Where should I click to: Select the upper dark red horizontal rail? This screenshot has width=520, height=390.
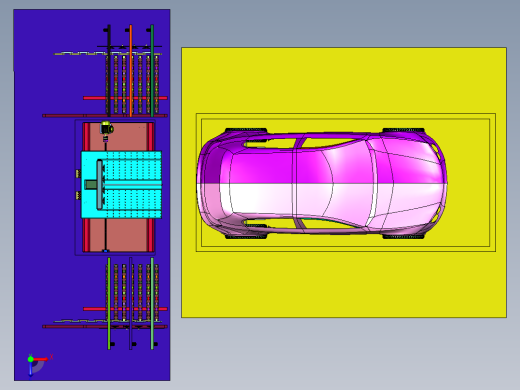[x=105, y=116]
